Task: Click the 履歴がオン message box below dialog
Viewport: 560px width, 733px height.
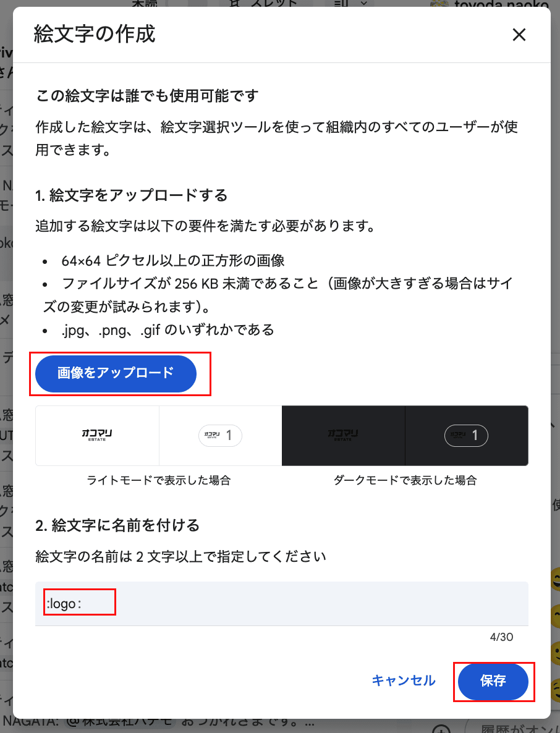Action: coord(513,727)
